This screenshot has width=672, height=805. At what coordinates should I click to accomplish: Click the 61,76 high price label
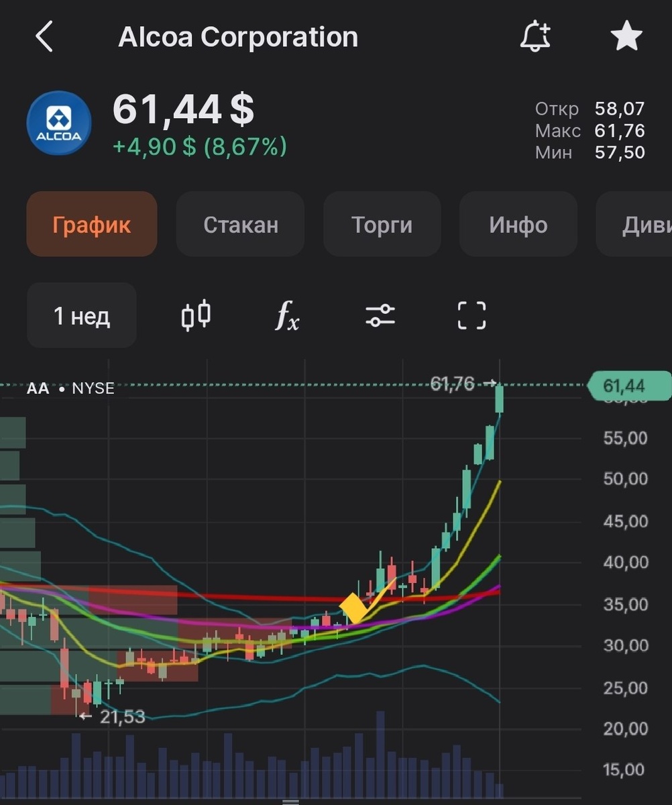pos(453,384)
